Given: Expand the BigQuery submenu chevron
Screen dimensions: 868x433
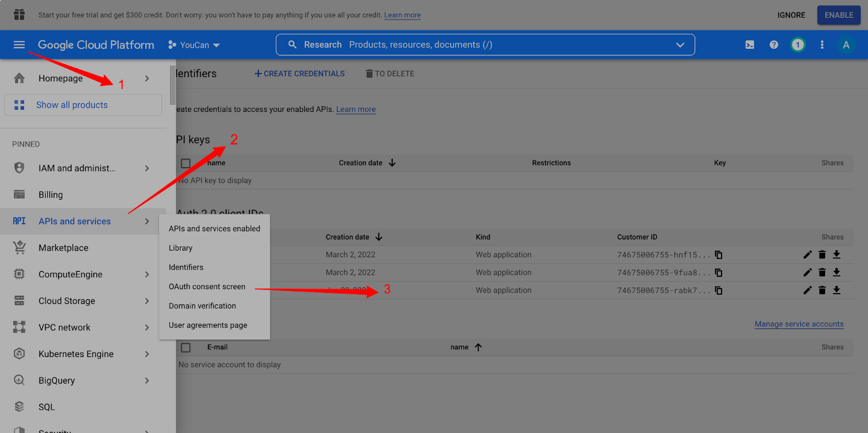Looking at the screenshot, I should point(147,380).
